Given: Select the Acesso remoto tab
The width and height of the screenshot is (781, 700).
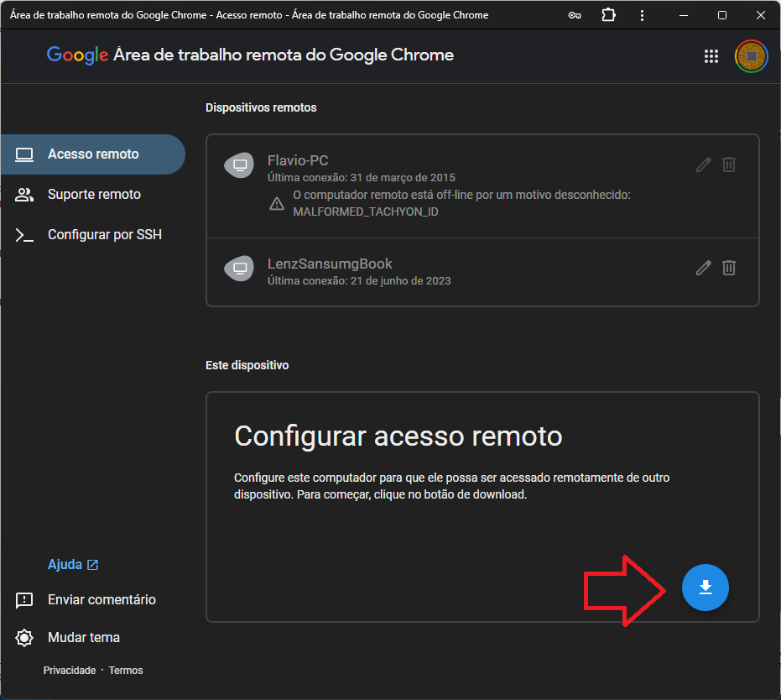Looking at the screenshot, I should [x=92, y=154].
